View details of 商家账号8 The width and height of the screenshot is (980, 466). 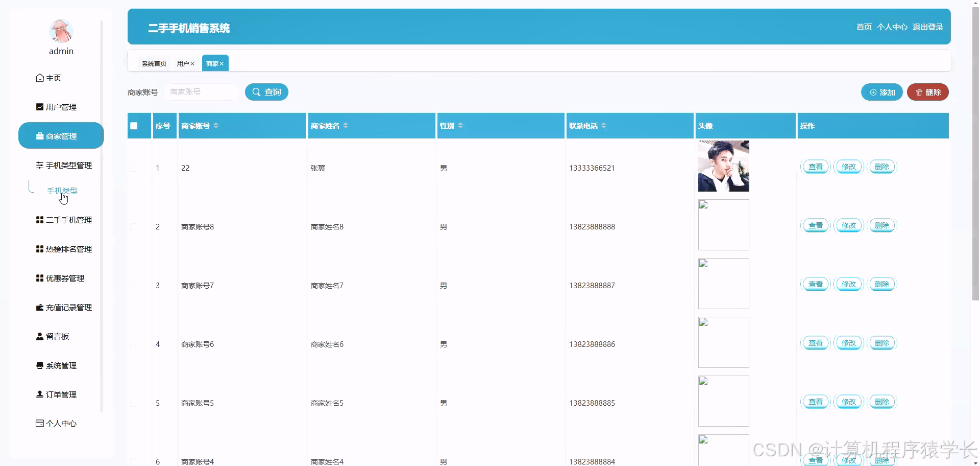click(816, 225)
